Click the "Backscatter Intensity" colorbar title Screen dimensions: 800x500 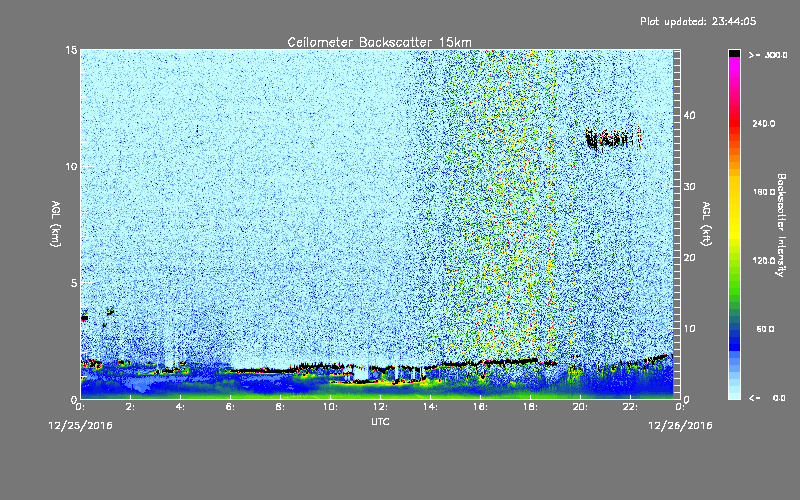(x=781, y=225)
